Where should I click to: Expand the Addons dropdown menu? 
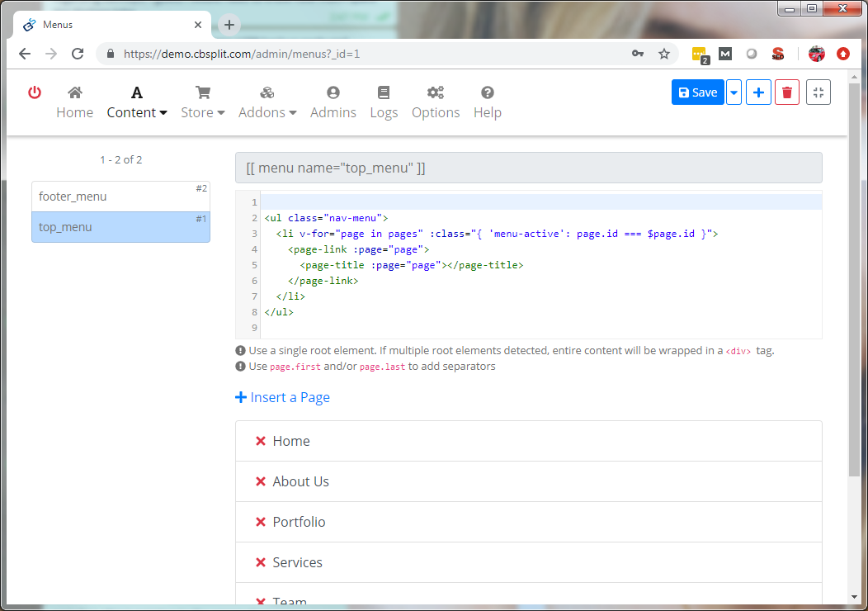pos(267,102)
